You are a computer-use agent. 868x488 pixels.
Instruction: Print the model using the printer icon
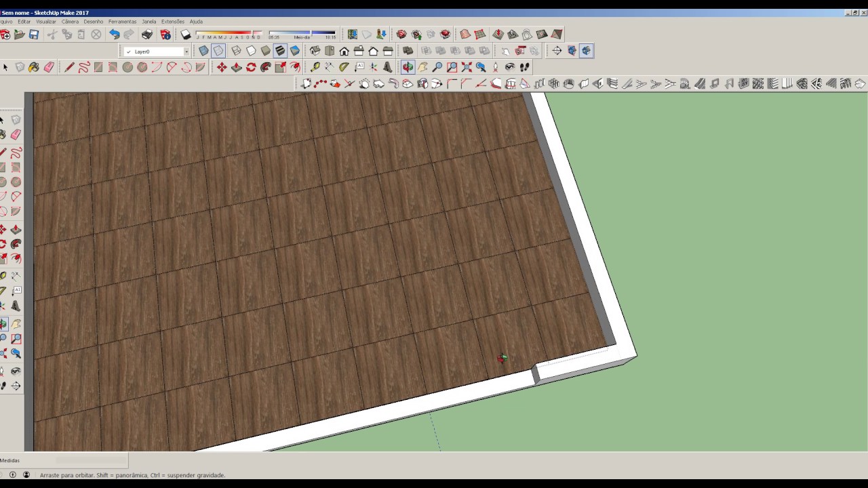tap(147, 35)
